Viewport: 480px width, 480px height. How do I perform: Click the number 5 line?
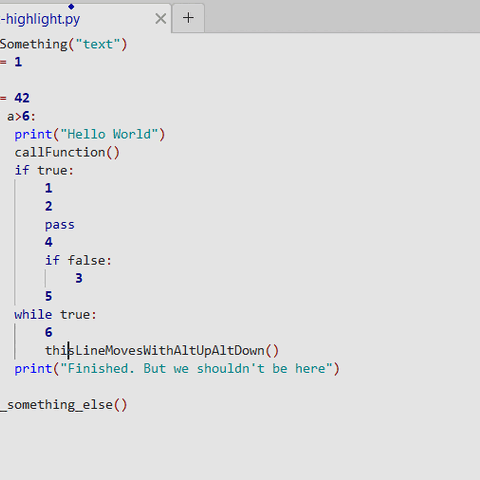[x=49, y=296]
